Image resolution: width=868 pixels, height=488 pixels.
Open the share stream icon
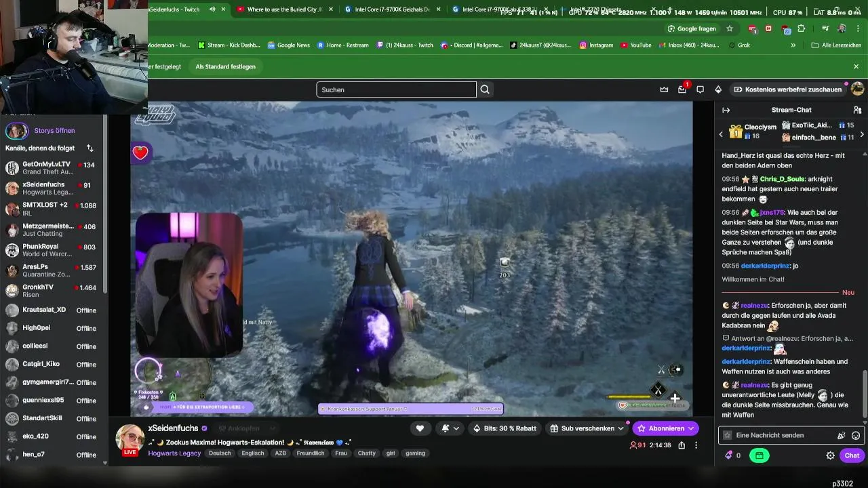(682, 445)
